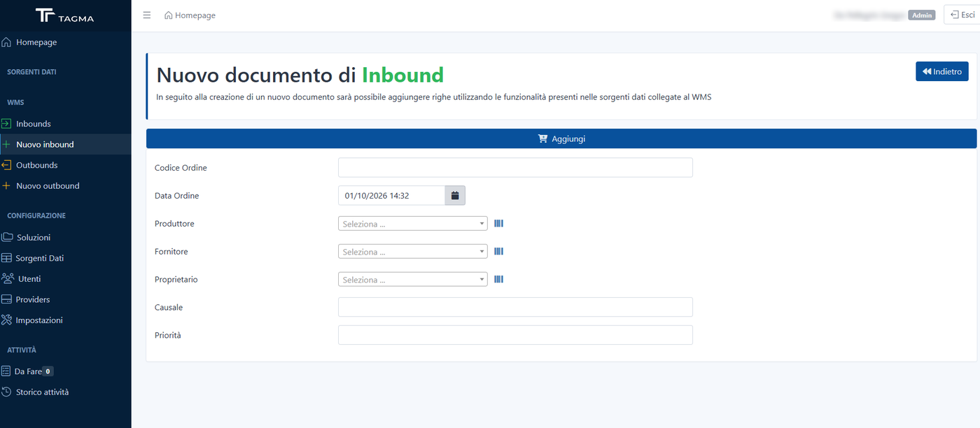Click barcode icon next to Proprietario
Image resolution: width=980 pixels, height=428 pixels.
(x=499, y=280)
